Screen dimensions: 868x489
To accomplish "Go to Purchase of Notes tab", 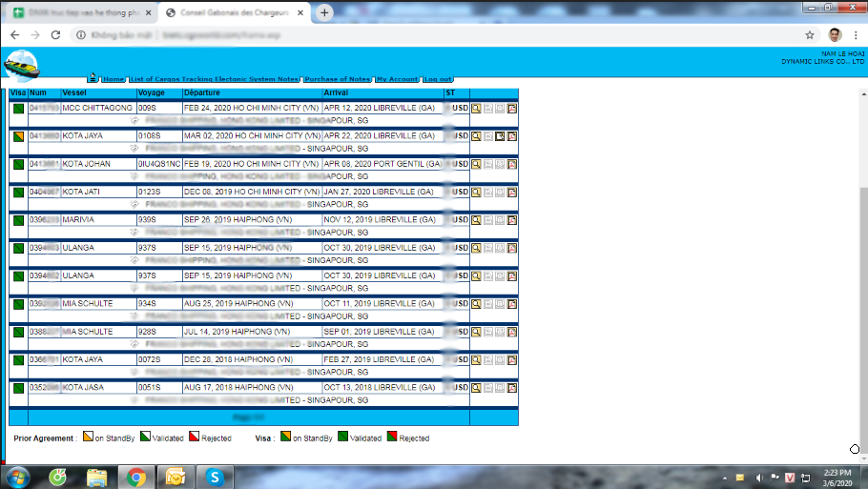I will [337, 79].
